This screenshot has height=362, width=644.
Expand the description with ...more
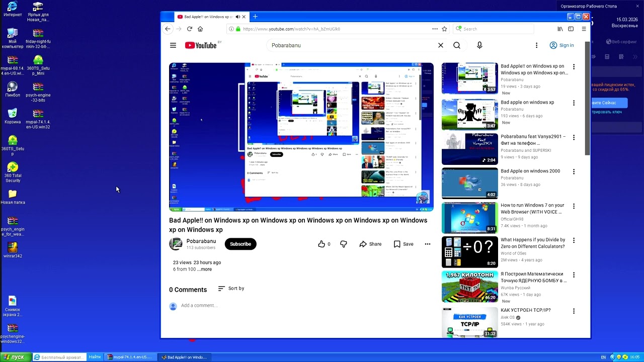click(x=204, y=269)
